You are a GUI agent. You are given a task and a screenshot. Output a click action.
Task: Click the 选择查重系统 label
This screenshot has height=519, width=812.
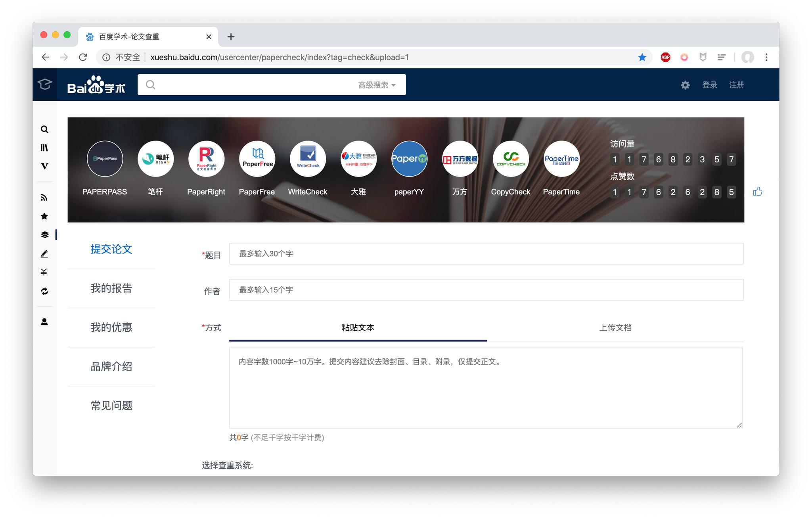(227, 465)
